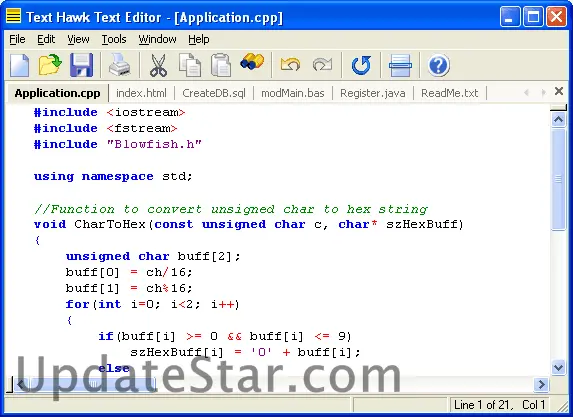
Task: Click the vertical scrollbar thumb
Action: [558, 179]
